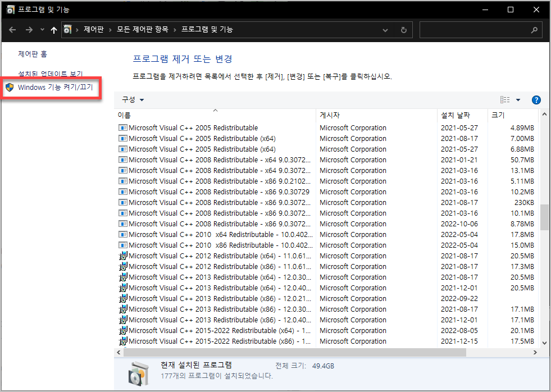Click the control panel icon in address bar

point(67,30)
